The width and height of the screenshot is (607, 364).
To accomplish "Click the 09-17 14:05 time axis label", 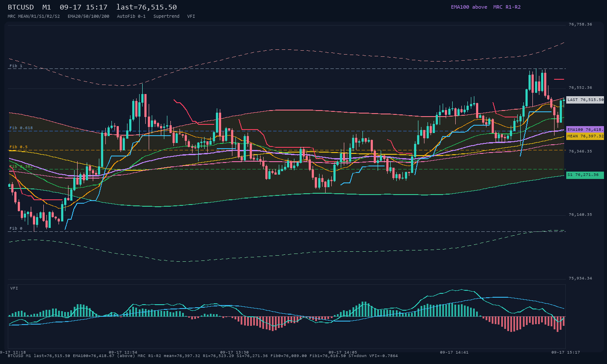I will tap(343, 352).
